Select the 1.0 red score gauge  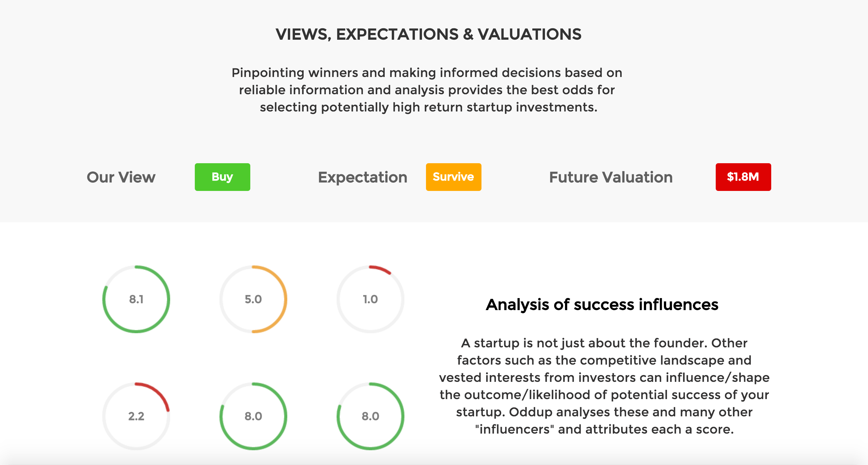370,299
